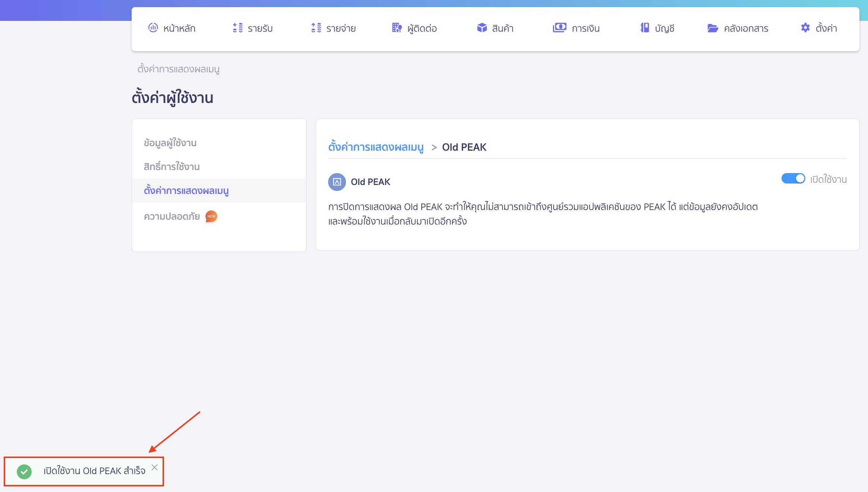Click the gray ตั้งค่าการแสดงผลเมนู top breadcrumb

click(x=178, y=69)
